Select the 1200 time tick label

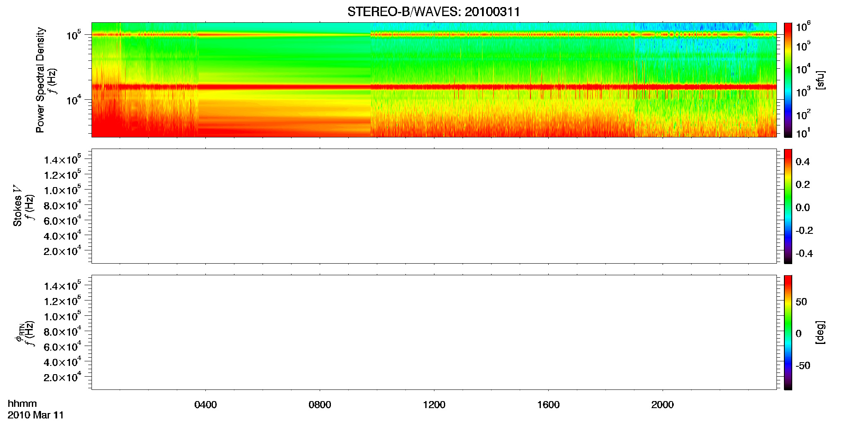pyautogui.click(x=434, y=404)
